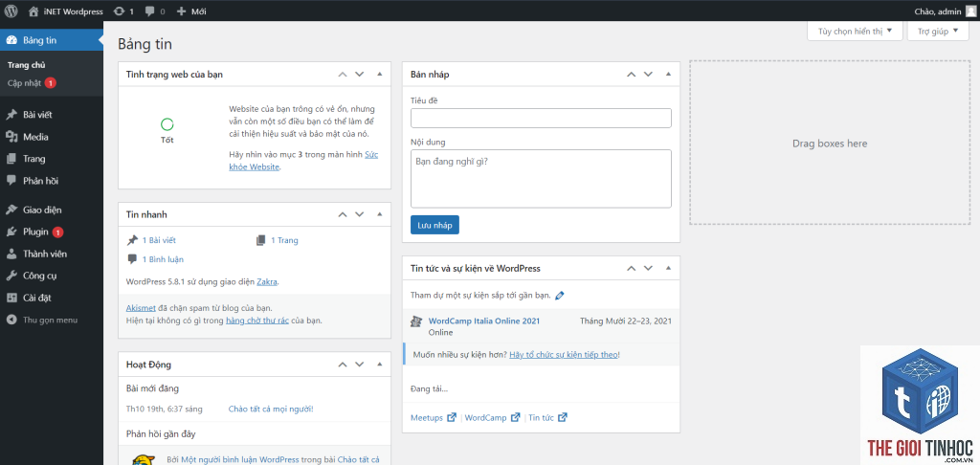
Task: Click external link icon next to Meetups
Action: [452, 417]
